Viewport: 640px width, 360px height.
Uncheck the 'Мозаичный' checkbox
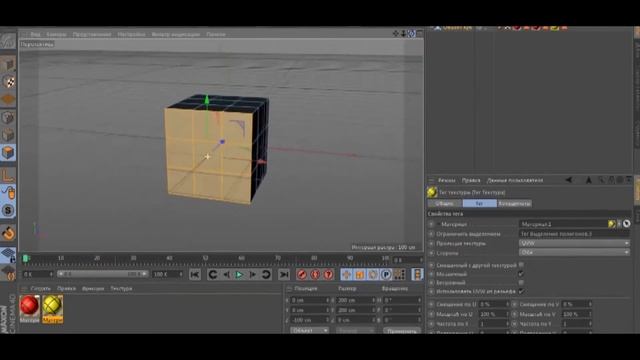[x=521, y=274]
